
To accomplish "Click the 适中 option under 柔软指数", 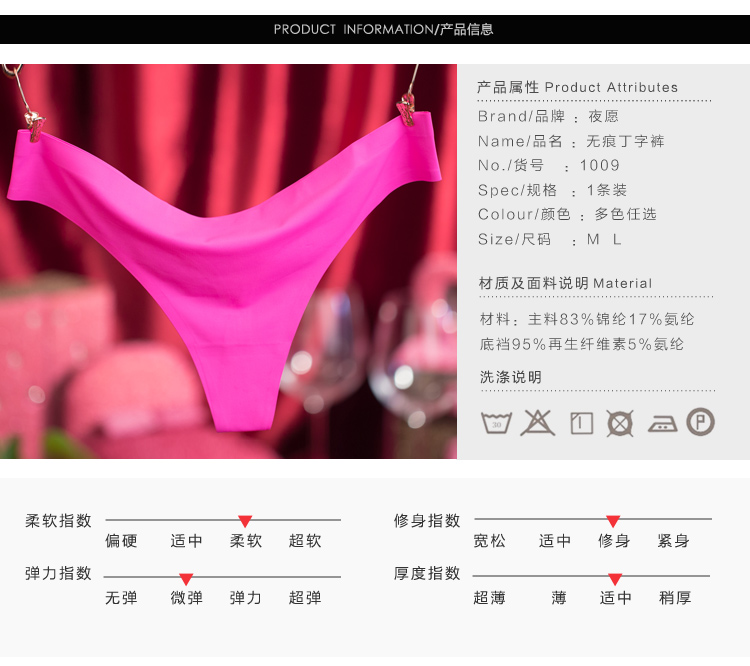I will [x=187, y=541].
